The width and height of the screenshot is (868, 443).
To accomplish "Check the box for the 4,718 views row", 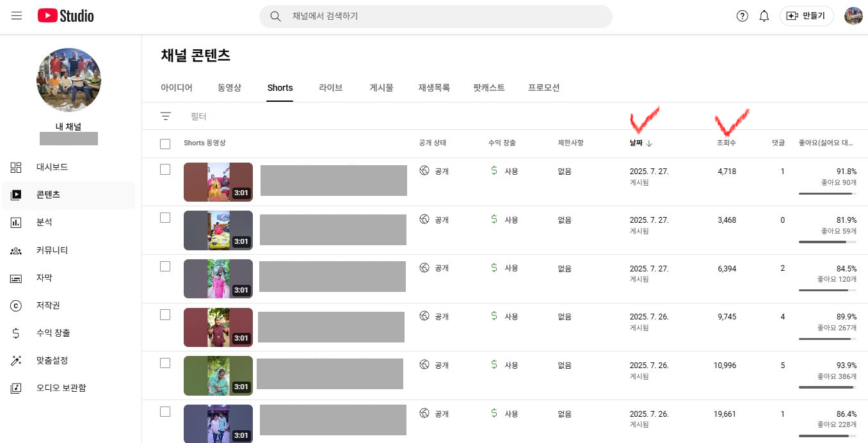I will click(x=165, y=169).
